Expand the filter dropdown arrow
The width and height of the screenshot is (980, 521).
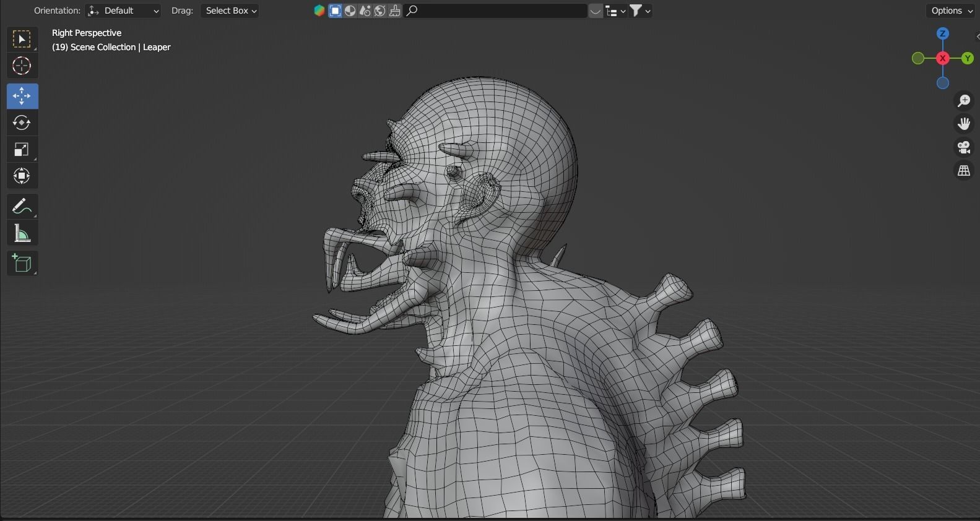tap(648, 11)
